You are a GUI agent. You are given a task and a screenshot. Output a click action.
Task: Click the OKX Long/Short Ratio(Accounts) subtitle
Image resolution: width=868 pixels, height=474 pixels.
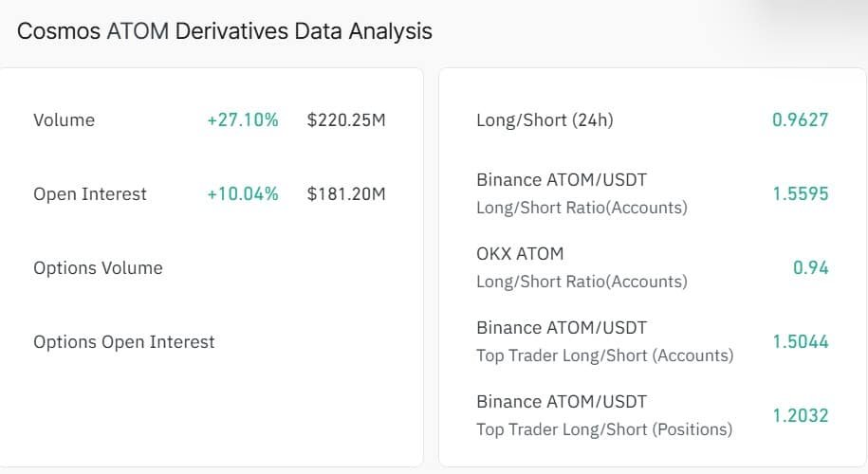point(582,282)
